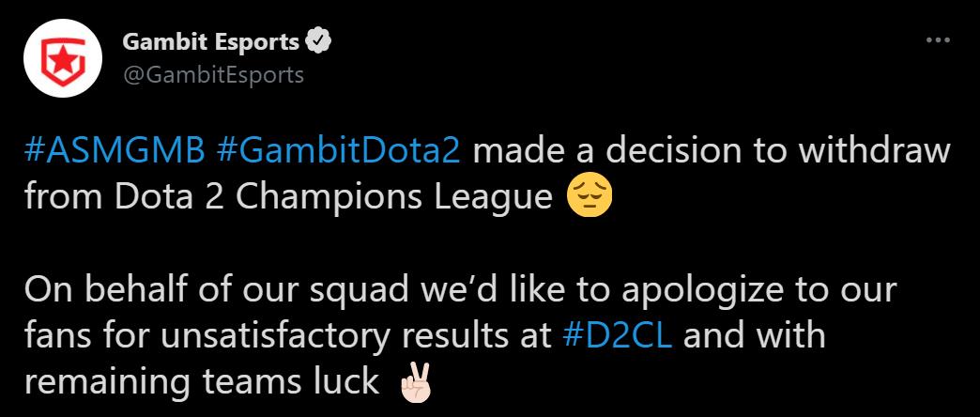980x417 pixels.
Task: Follow the #D2CL hashtag link
Action: click(617, 336)
